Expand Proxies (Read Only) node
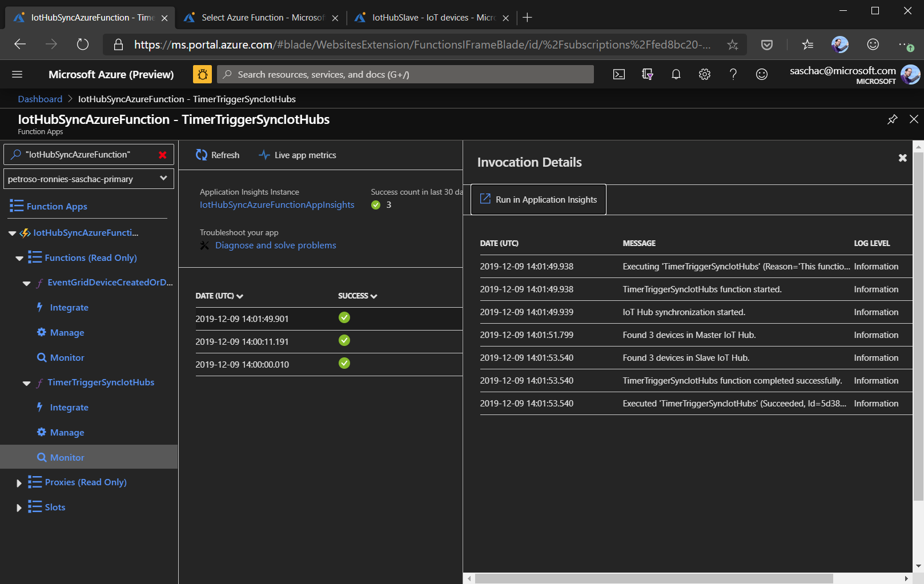The height and width of the screenshot is (584, 924). [19, 483]
